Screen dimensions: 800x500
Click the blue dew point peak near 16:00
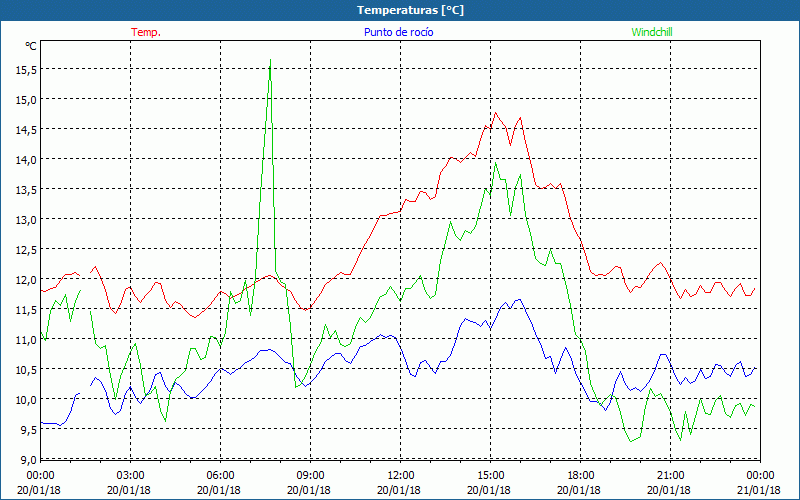(x=519, y=299)
